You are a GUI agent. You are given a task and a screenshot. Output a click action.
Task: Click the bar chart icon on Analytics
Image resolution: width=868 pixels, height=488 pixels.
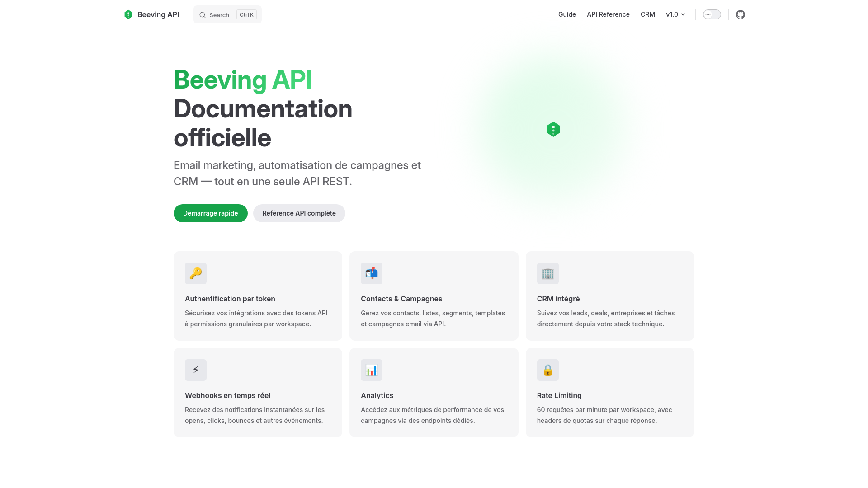tap(372, 370)
